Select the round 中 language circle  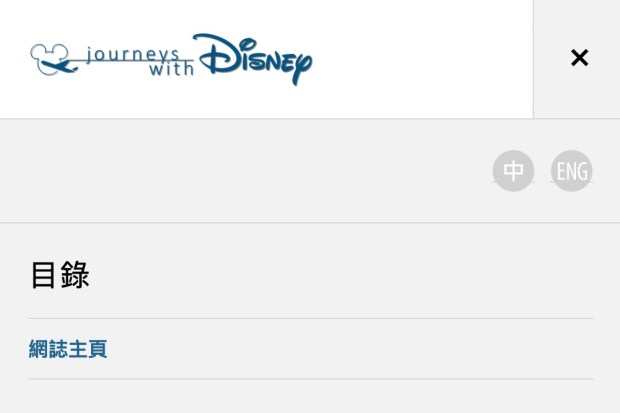[513, 171]
